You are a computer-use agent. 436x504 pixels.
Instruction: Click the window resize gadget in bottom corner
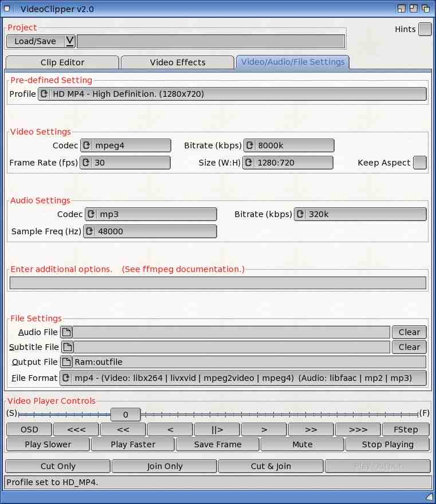[x=429, y=497]
